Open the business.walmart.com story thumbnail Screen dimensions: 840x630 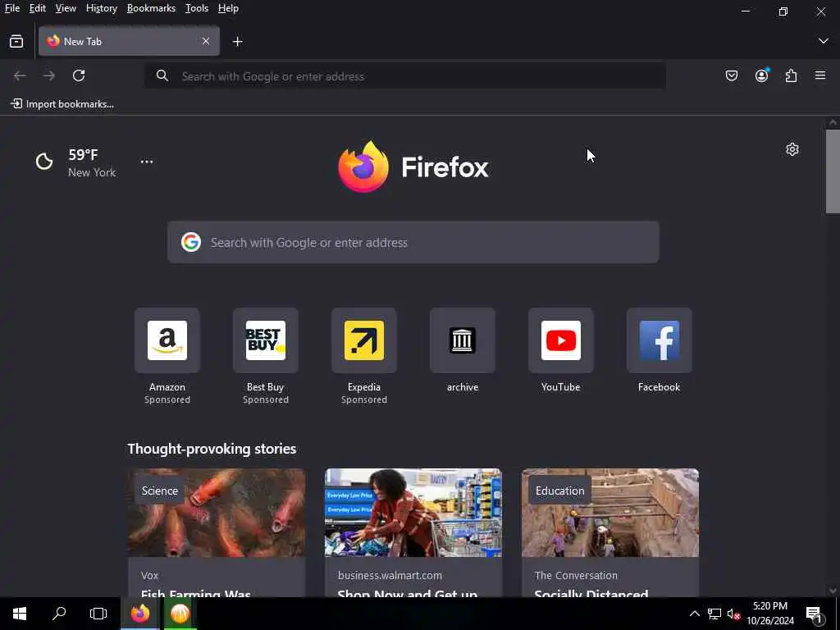(413, 513)
